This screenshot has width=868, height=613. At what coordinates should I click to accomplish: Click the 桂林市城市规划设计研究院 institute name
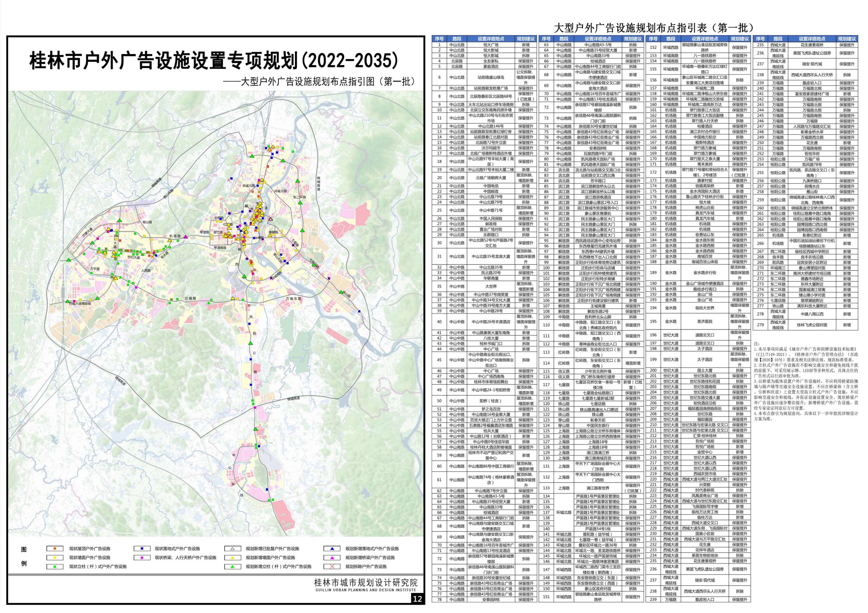366,582
